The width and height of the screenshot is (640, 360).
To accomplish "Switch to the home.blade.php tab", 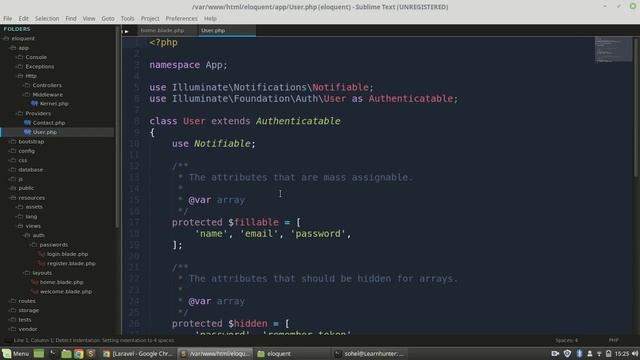I will click(168, 31).
